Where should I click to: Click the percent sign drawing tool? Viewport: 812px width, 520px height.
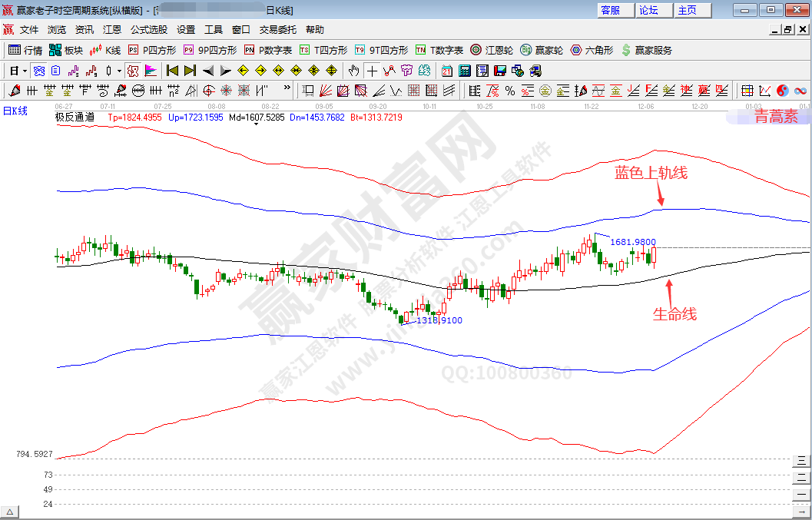point(509,91)
